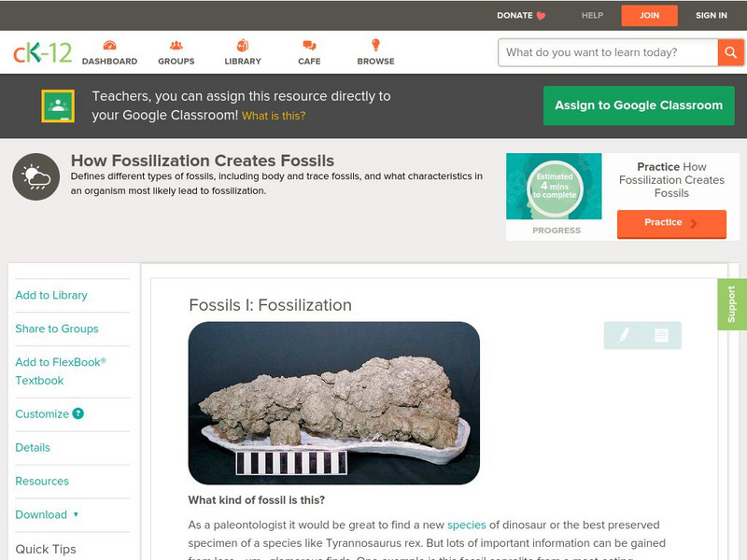This screenshot has height=560, width=747.
Task: Click the fossil coprolite image
Action: 333,403
